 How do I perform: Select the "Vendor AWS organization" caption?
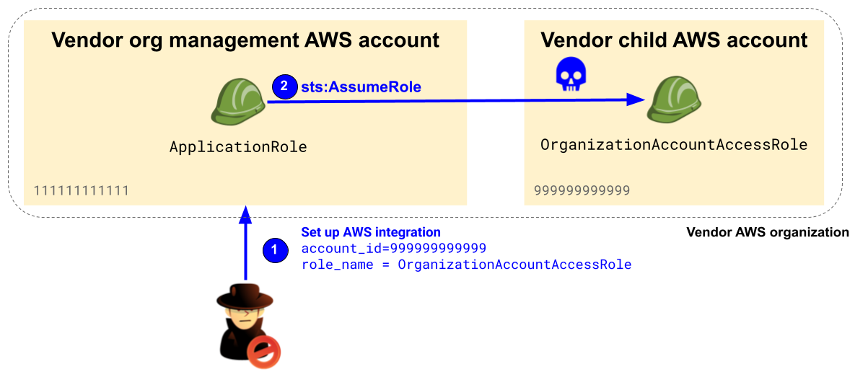pos(767,233)
